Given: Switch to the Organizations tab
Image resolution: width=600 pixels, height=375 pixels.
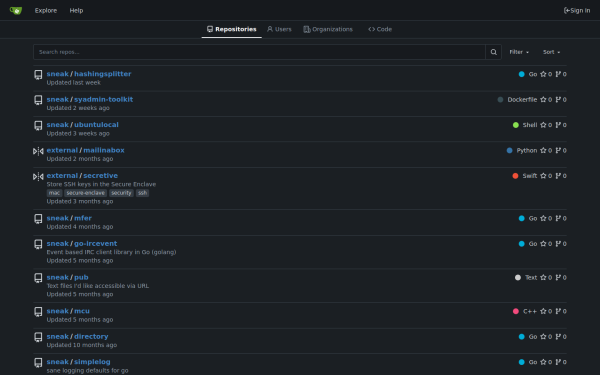Looking at the screenshot, I should pyautogui.click(x=328, y=29).
